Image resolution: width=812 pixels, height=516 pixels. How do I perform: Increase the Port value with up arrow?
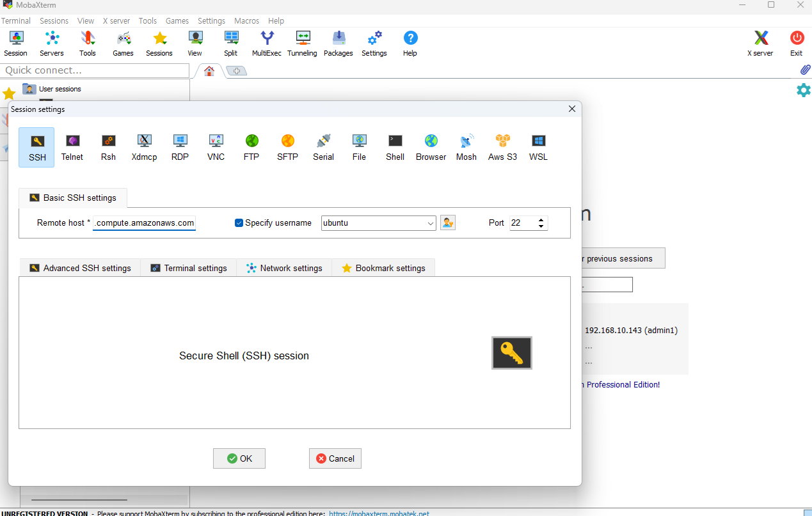[541, 220]
